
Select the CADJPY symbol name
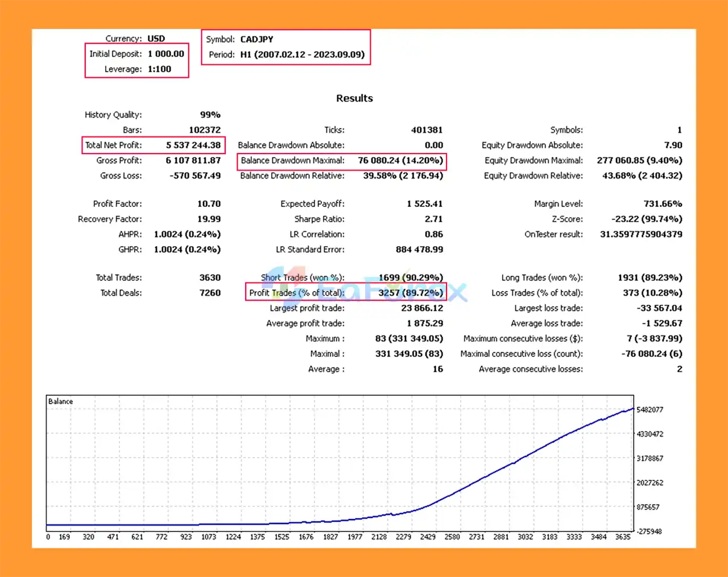click(x=257, y=39)
